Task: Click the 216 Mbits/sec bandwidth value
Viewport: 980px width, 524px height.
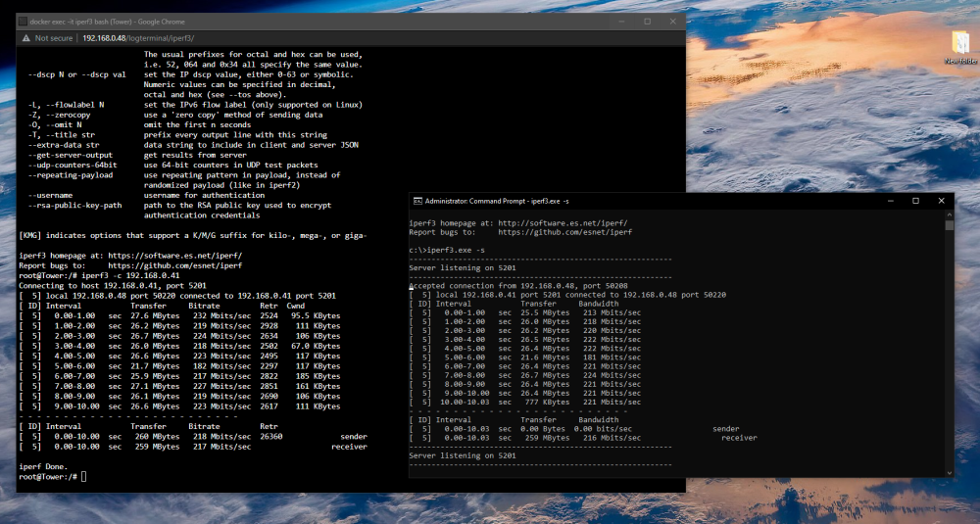Action: pyautogui.click(x=612, y=438)
